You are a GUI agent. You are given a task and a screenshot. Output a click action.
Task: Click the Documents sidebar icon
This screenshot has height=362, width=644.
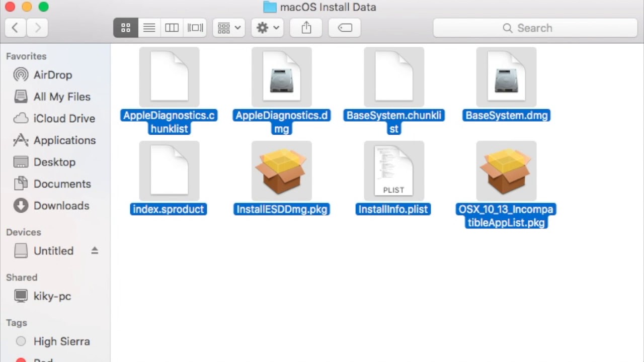pos(21,184)
